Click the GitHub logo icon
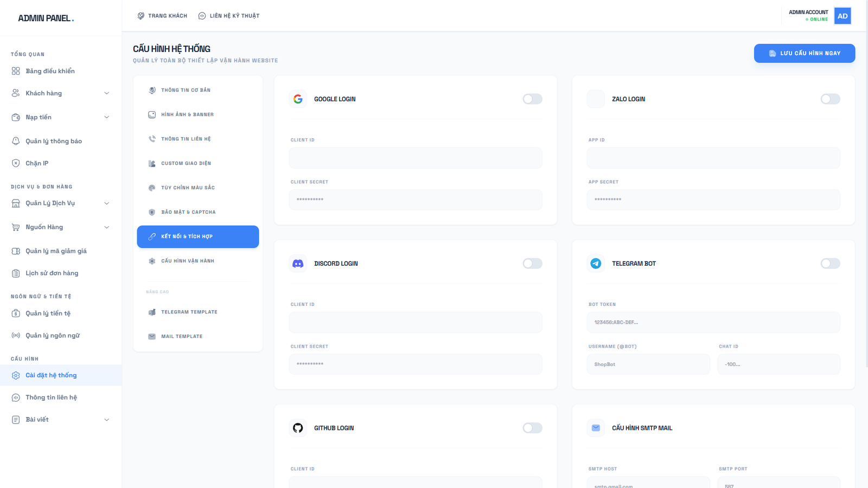Viewport: 868px width, 488px height. tap(298, 428)
